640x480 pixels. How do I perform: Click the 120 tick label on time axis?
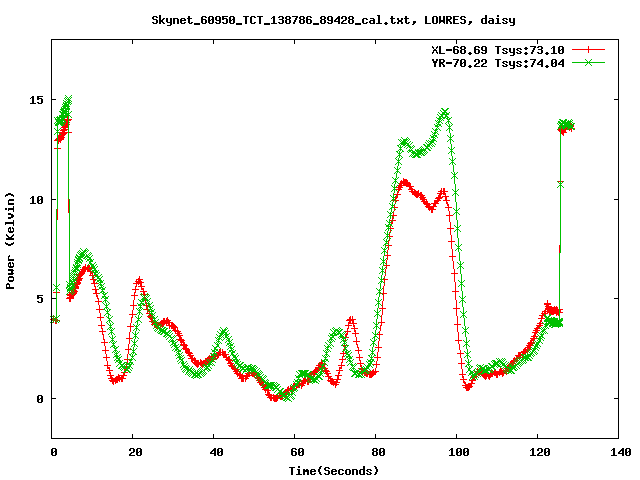tap(538, 452)
